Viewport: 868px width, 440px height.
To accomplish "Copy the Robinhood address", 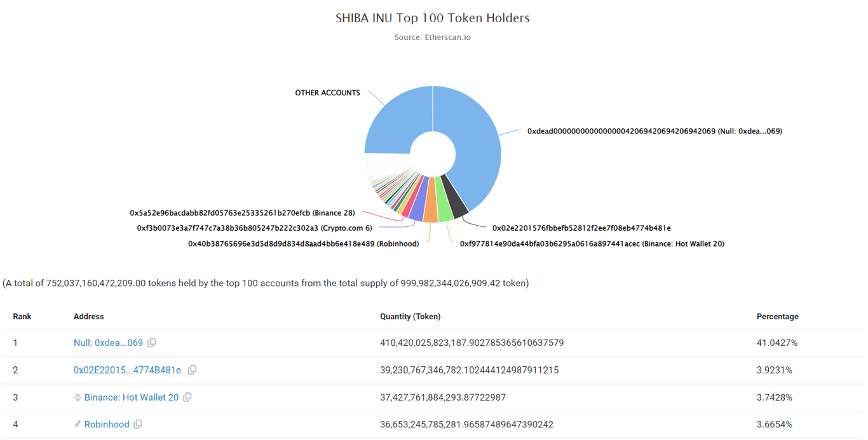I will 139,424.
